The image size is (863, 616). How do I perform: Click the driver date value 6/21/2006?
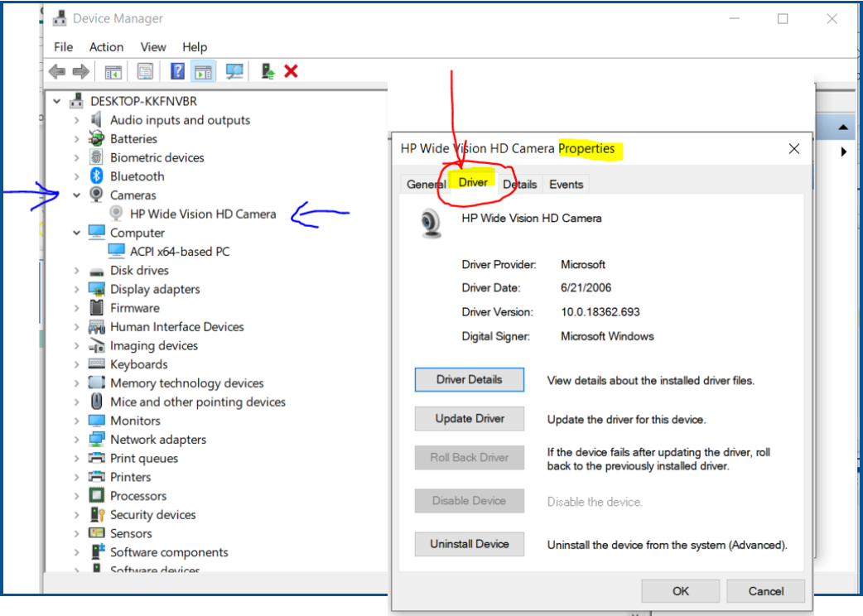586,287
